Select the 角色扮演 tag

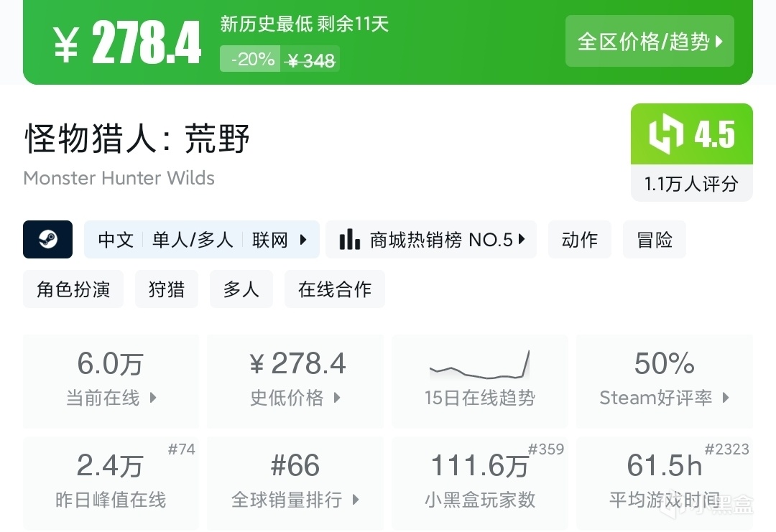pos(73,289)
